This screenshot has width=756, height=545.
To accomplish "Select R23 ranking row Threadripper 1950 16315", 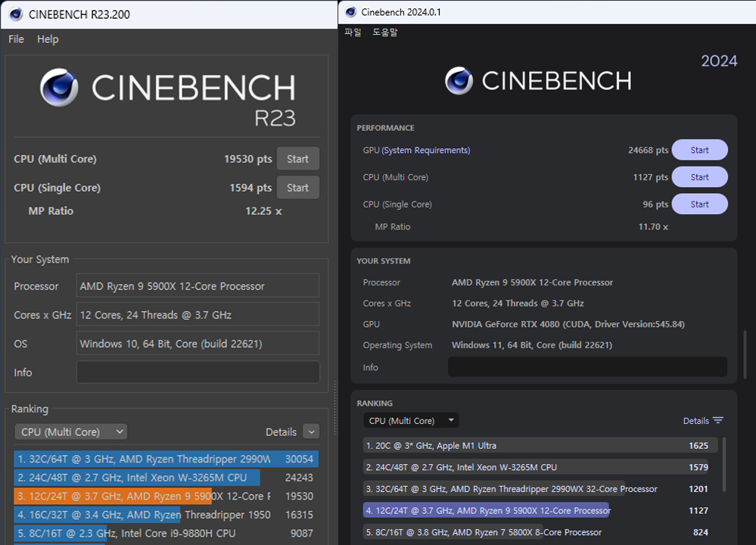I will point(166,515).
